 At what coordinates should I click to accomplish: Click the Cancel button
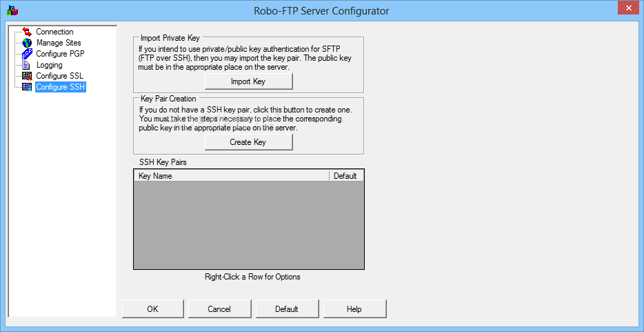click(219, 309)
